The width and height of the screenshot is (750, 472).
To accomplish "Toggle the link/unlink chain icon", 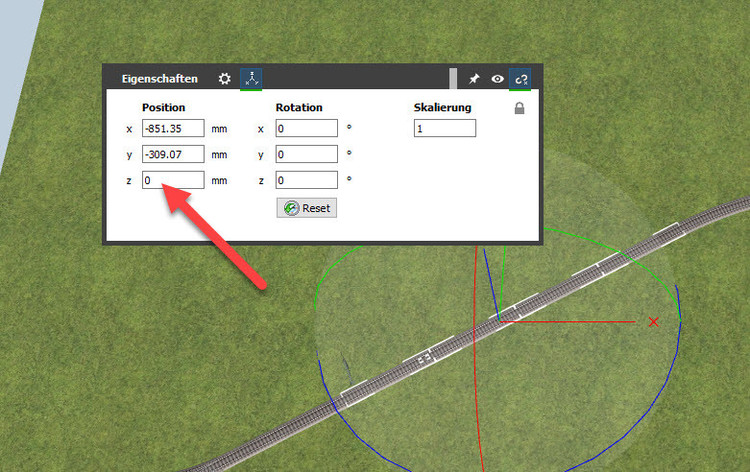I will tap(520, 79).
